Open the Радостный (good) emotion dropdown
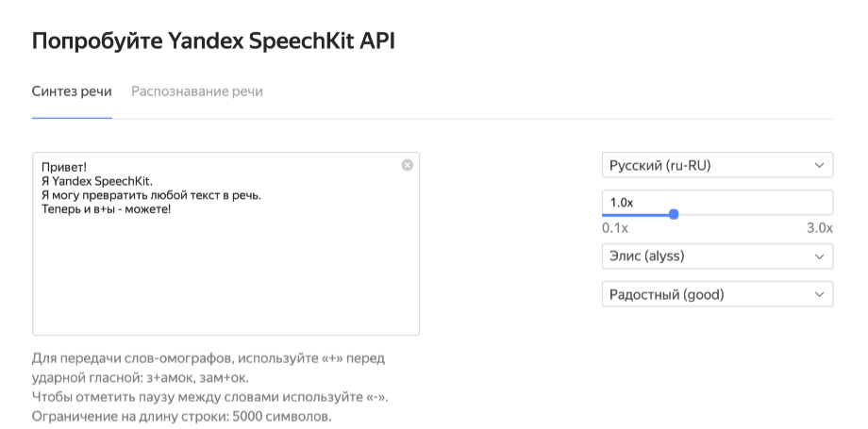Screen dimensions: 868x429 [717, 294]
